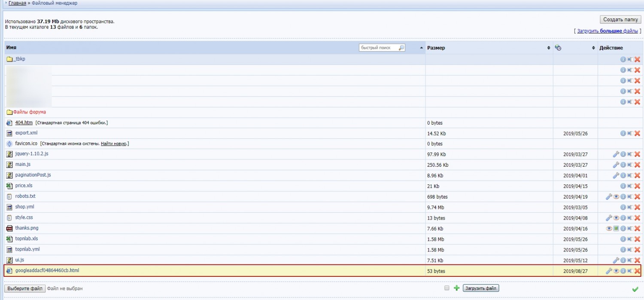Viewport: 644px width, 300px height.
Task: Click the magnifier icon in quick search
Action: coord(401,48)
